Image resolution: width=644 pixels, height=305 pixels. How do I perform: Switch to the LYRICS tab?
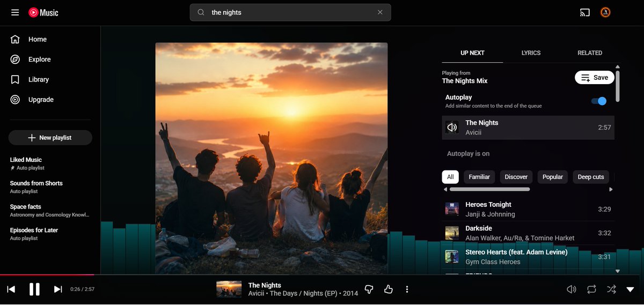pyautogui.click(x=531, y=53)
